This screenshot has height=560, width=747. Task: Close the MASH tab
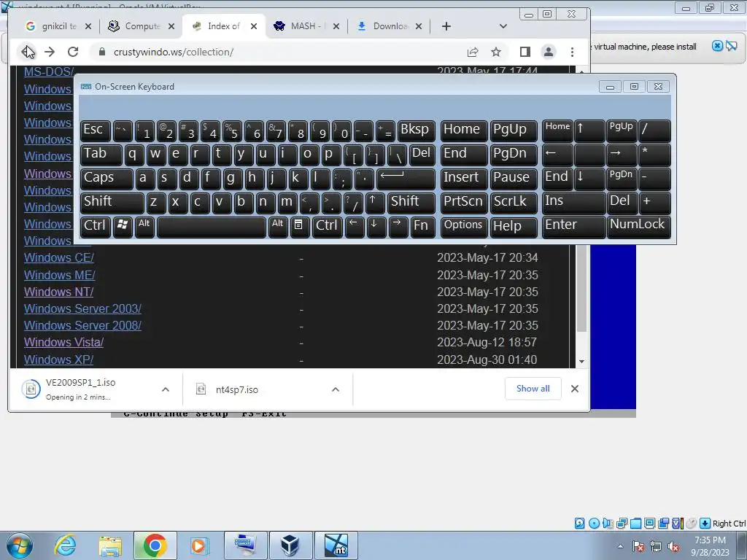(x=336, y=26)
